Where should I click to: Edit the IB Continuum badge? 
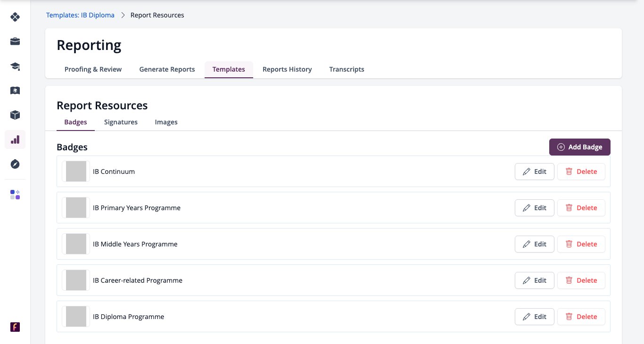click(x=535, y=172)
